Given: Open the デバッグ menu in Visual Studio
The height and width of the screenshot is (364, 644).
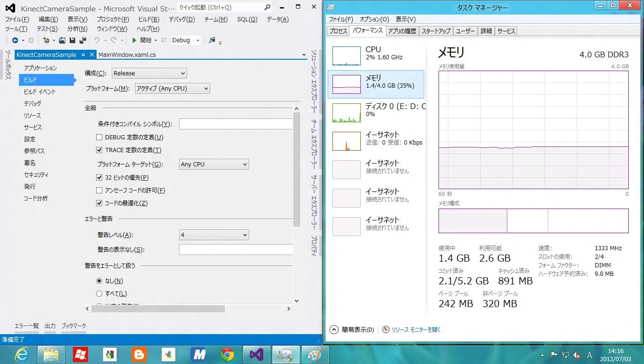Looking at the screenshot, I should 182,19.
